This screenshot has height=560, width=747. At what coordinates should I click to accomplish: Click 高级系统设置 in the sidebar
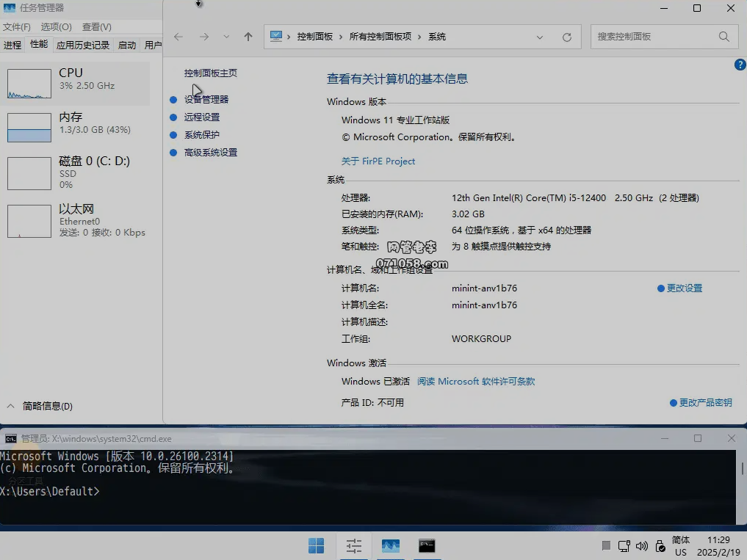pos(210,153)
